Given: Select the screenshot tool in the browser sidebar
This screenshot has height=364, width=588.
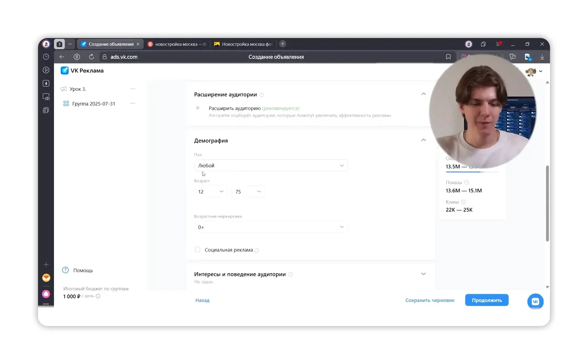Looking at the screenshot, I should [46, 96].
